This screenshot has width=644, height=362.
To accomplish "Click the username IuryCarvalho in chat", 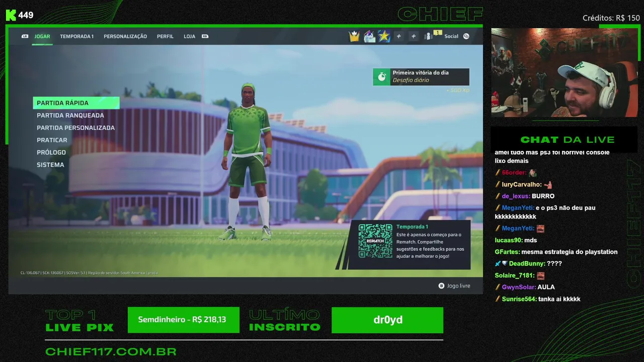I will coord(522,185).
